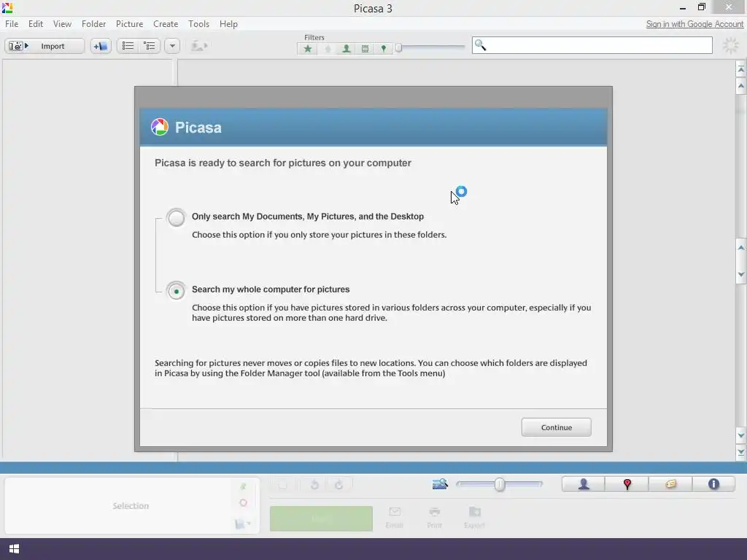
Task: Click the magnifier search icon
Action: pos(480,45)
